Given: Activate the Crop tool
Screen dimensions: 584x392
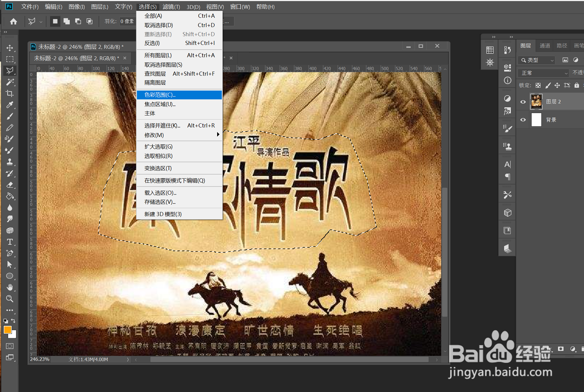Looking at the screenshot, I should [10, 93].
